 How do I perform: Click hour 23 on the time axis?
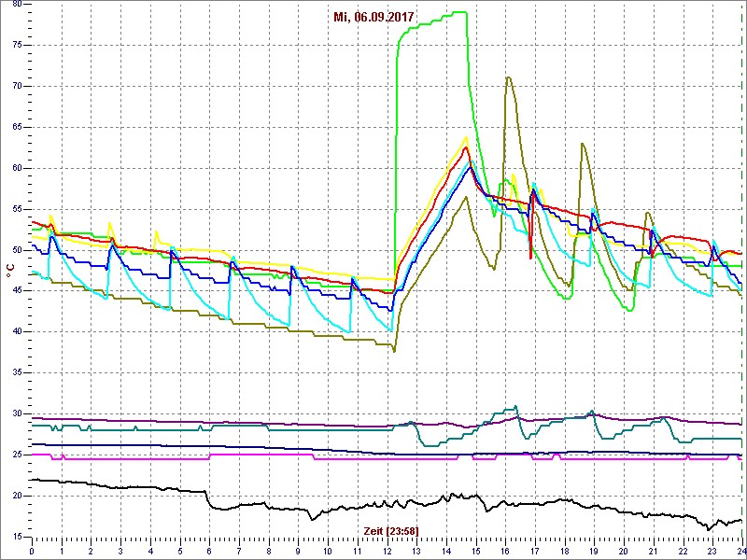click(712, 551)
